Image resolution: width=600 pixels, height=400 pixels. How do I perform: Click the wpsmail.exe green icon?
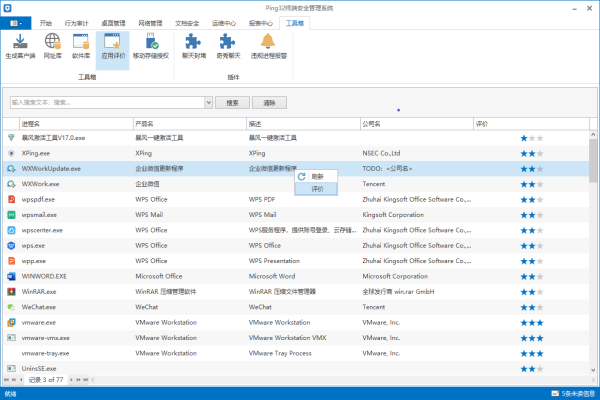tap(11, 215)
